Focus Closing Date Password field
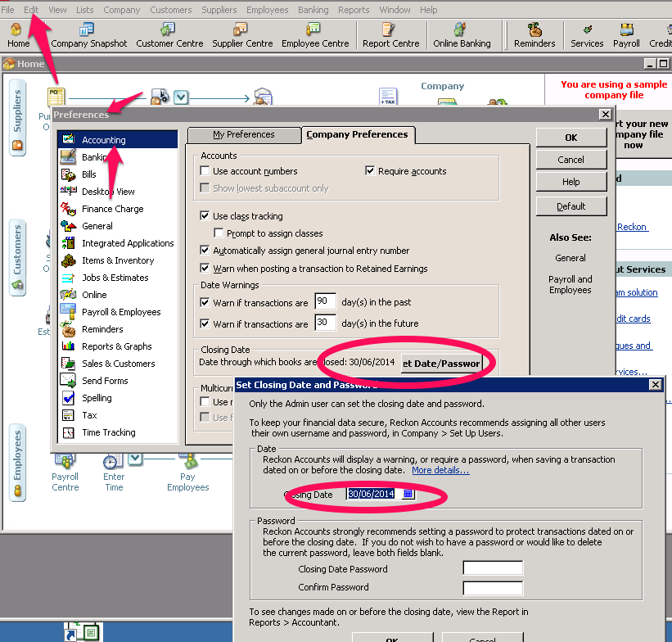Viewport: 672px width, 642px height. click(493, 567)
